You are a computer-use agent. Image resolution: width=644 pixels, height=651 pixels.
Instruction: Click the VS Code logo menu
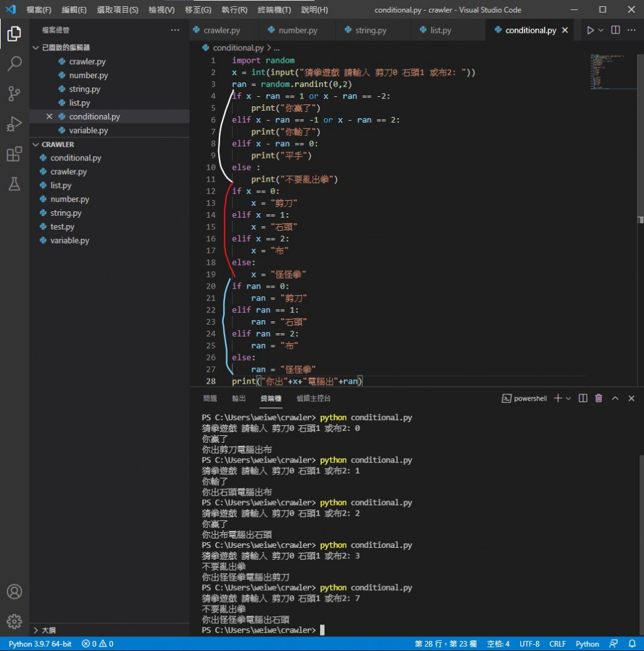[x=11, y=9]
